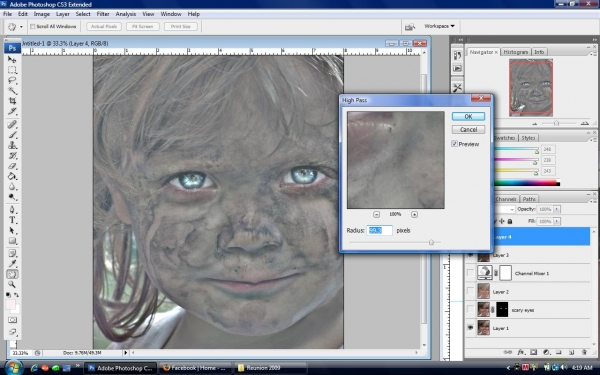600x375 pixels.
Task: Select the Type tool
Action: (x=12, y=220)
